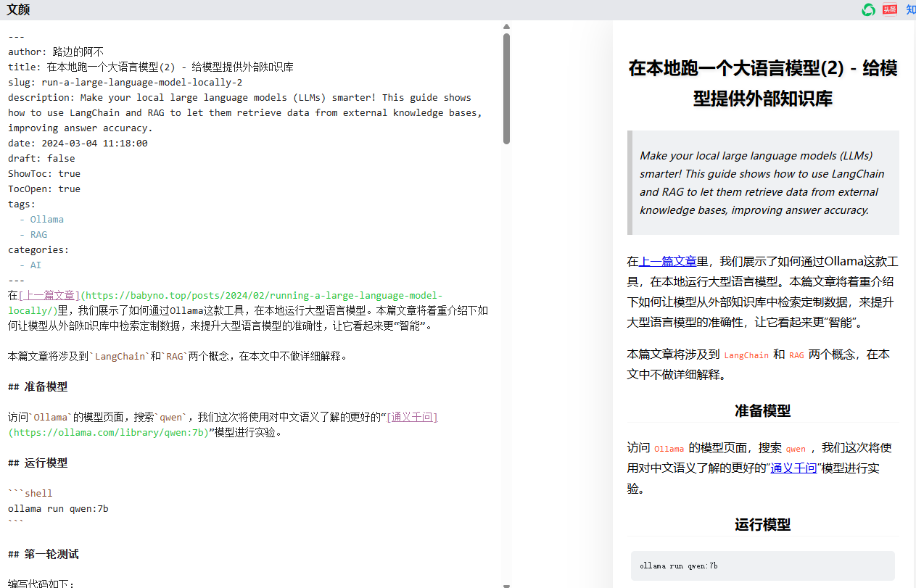916x588 pixels.
Task: Click the 'description:' line in editor
Action: point(245,113)
